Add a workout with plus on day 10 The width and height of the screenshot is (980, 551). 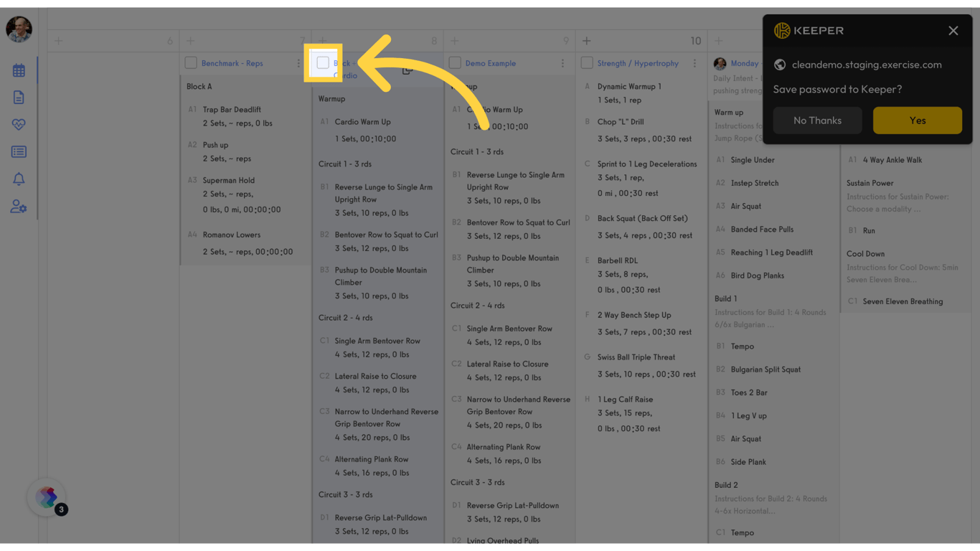pos(587,41)
